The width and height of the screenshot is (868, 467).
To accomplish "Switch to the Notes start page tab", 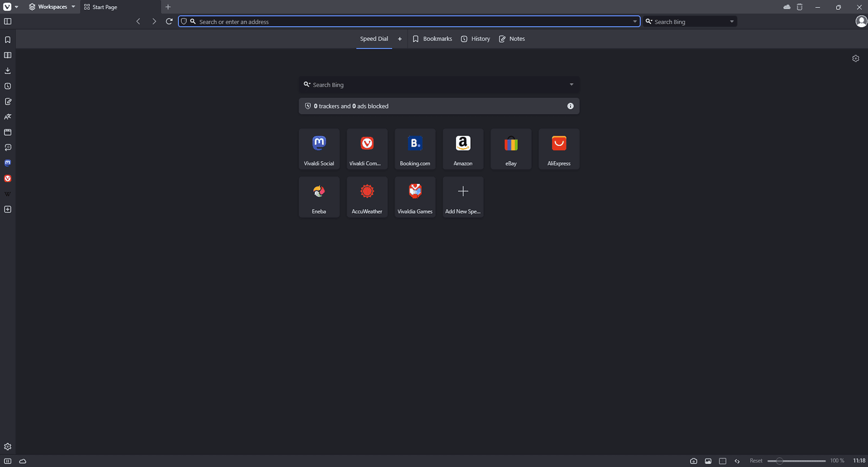I will coord(512,39).
